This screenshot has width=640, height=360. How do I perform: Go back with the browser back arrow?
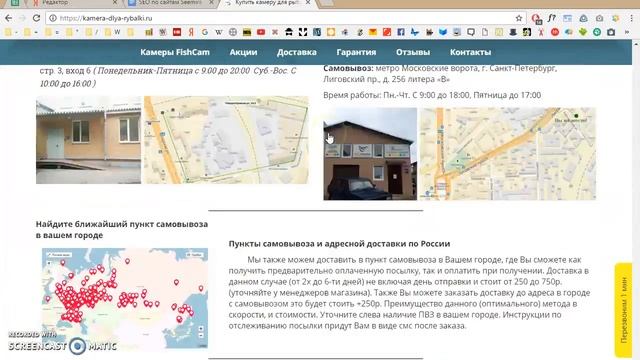(x=9, y=18)
